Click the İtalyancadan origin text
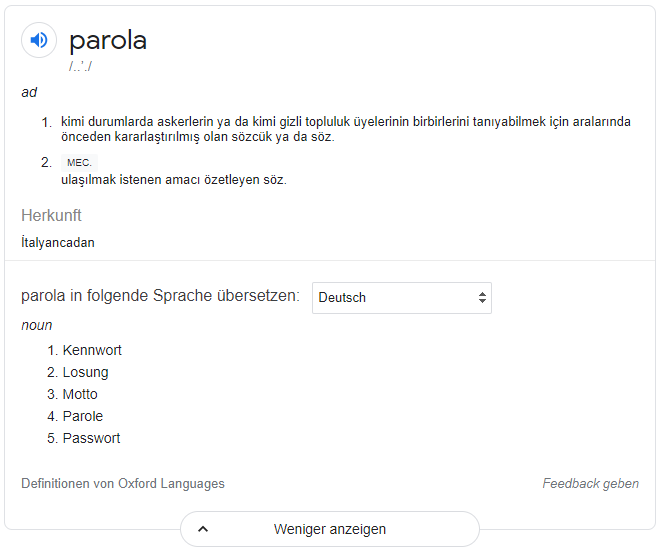Screen dimensions: 660x551 tap(58, 242)
